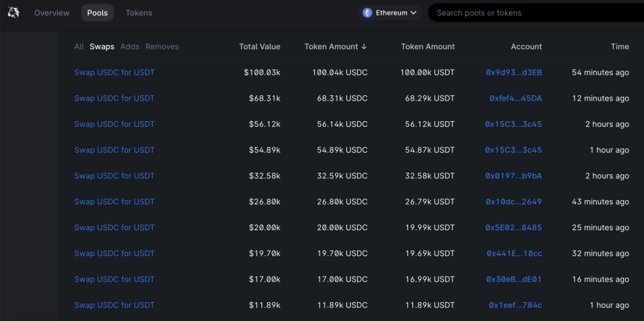Switch to the Tokens tab

[x=139, y=13]
